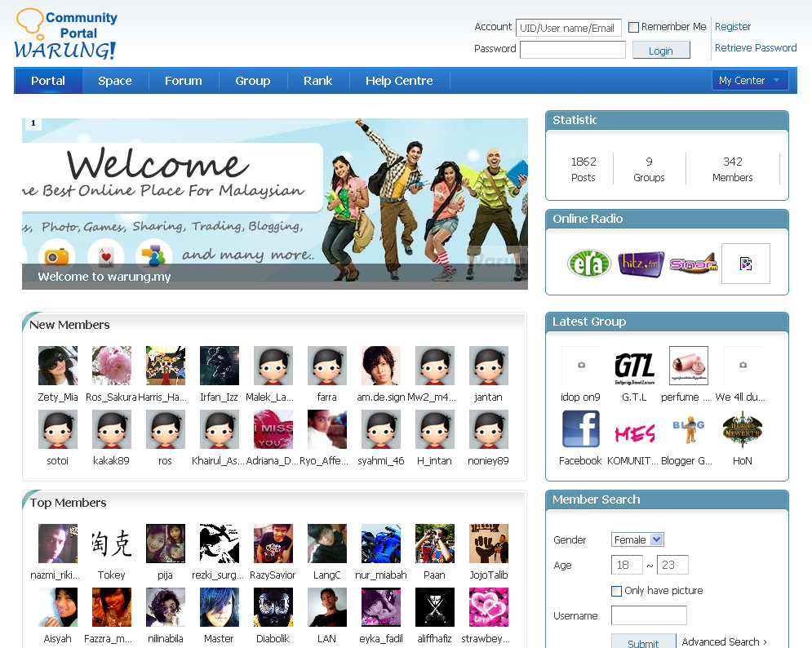The height and width of the screenshot is (648, 812).
Task: Open the hitz.fm radio icon
Action: (x=641, y=264)
